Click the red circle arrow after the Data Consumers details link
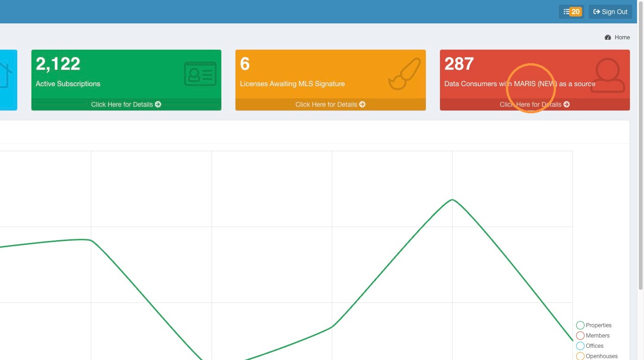Image resolution: width=644 pixels, height=360 pixels. click(x=567, y=104)
